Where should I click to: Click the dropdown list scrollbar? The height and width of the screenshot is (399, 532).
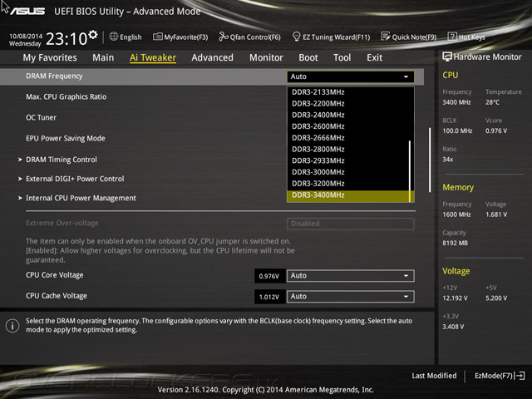410,171
